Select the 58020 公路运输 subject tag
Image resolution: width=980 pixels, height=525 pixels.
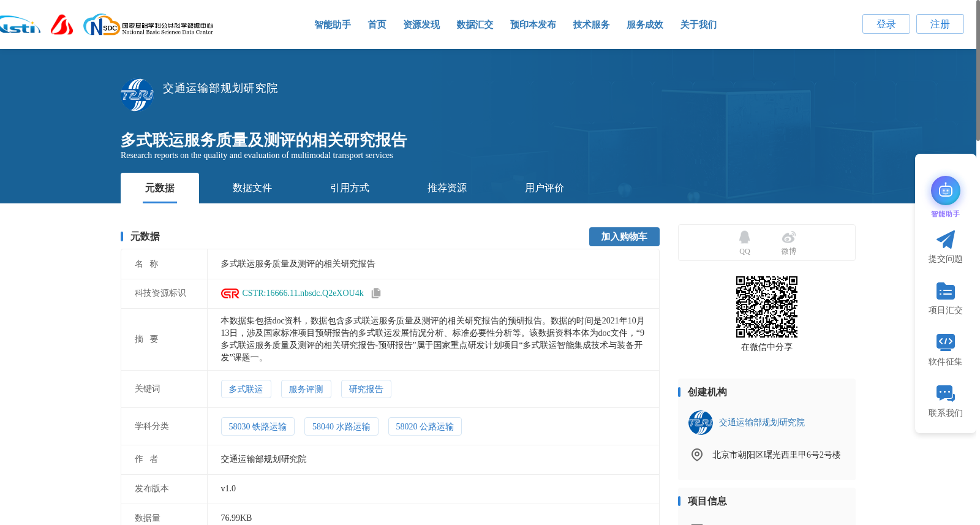pyautogui.click(x=425, y=426)
